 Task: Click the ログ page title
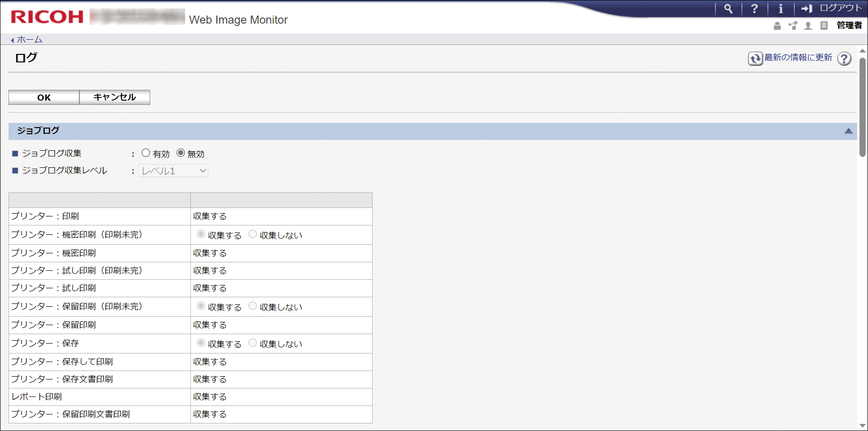26,58
